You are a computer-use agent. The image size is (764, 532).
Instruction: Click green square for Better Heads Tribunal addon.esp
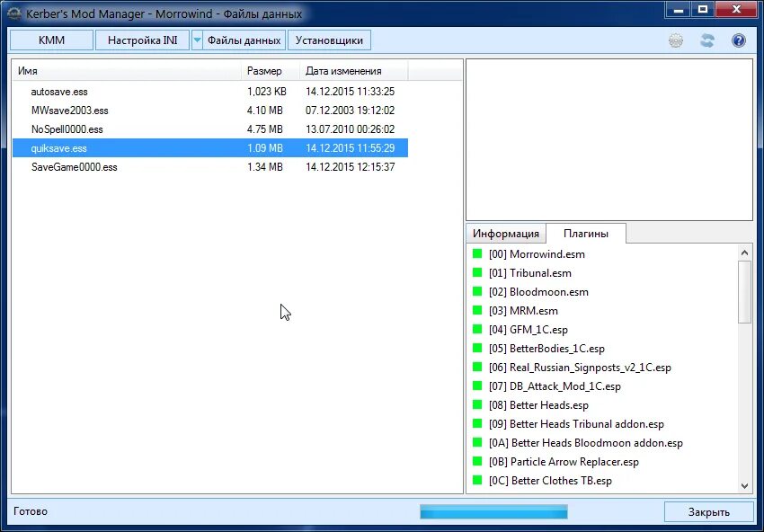tap(477, 423)
